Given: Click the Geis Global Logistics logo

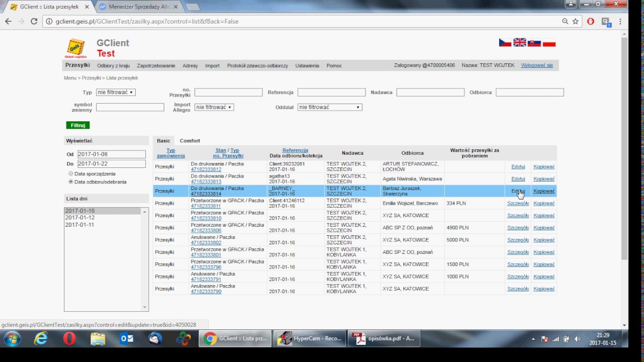Looking at the screenshot, I should pos(75,48).
